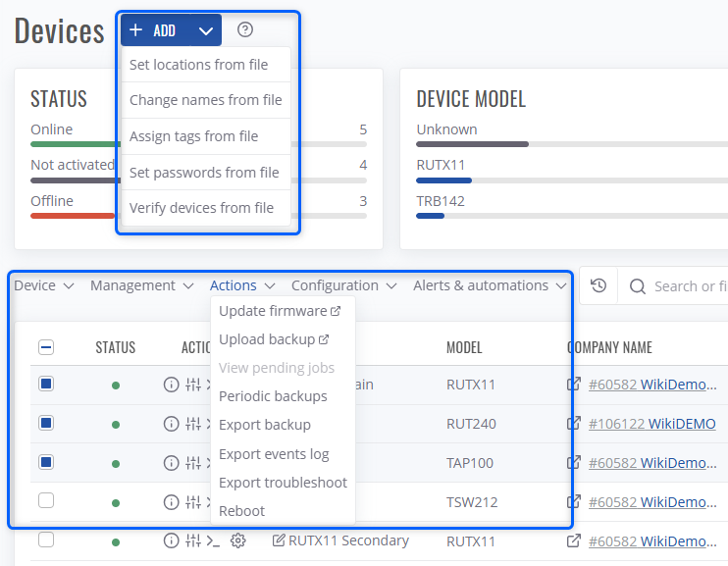Collapse the Actions dropdown menu
Image resolution: width=728 pixels, height=566 pixels.
242,285
